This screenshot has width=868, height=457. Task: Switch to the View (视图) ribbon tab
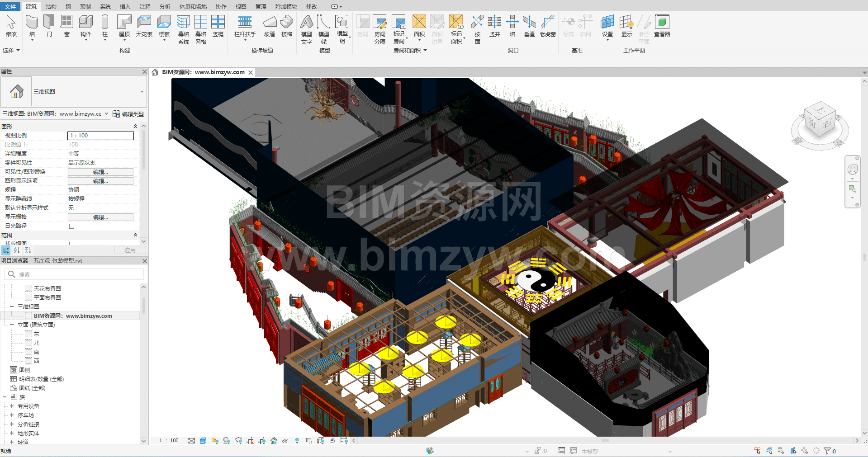(241, 6)
